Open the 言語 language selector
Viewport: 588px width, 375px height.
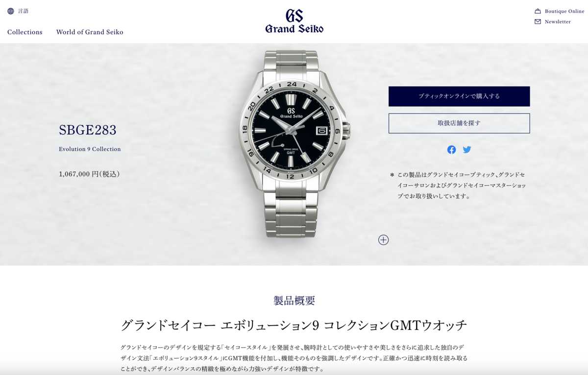[24, 11]
